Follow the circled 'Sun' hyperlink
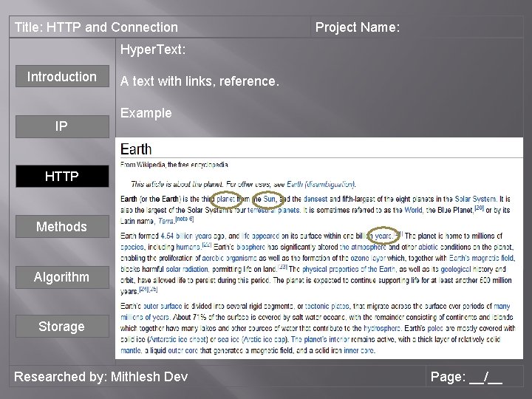Viewport: 532px width, 399px height. (270, 199)
